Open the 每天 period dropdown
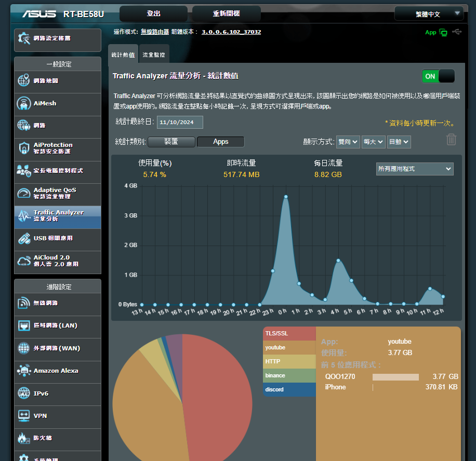 (x=374, y=142)
